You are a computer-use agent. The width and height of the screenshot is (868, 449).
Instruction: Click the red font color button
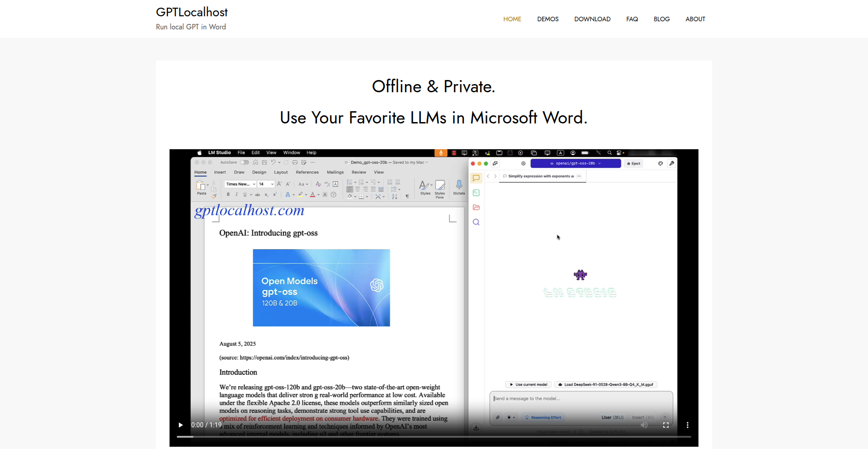[x=312, y=194]
